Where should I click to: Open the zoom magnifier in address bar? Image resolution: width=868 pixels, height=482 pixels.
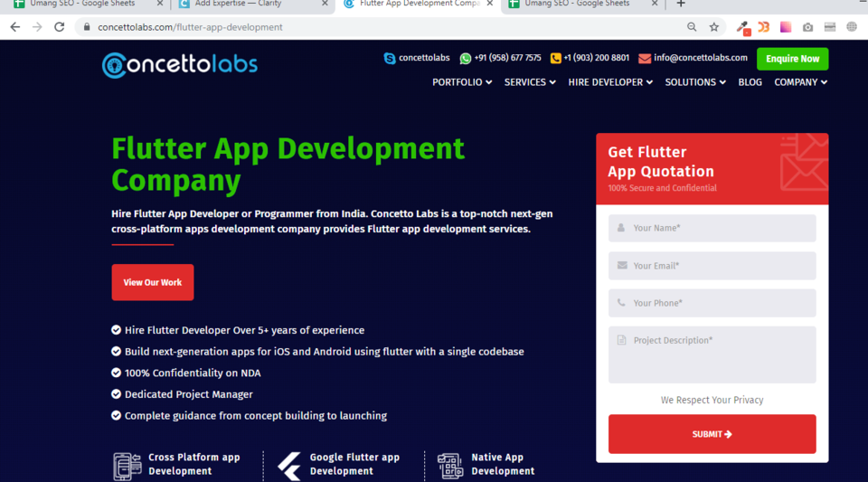click(x=692, y=27)
